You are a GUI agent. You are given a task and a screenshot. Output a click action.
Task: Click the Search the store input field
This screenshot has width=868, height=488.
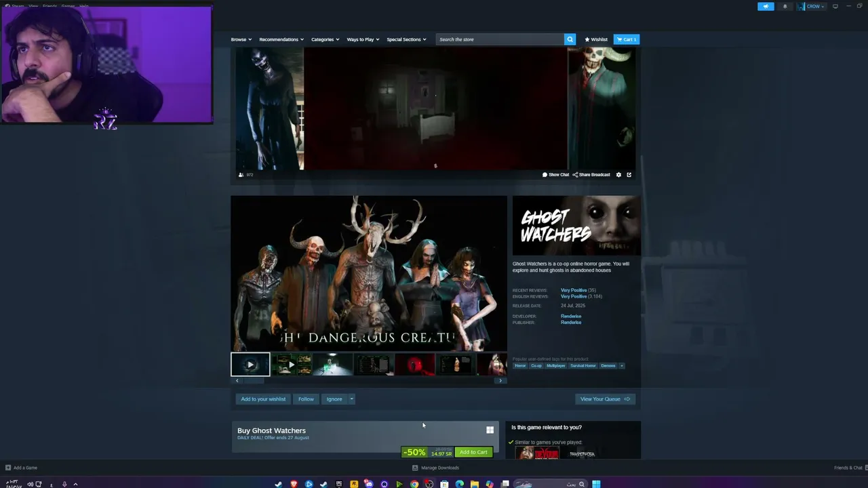pos(500,39)
